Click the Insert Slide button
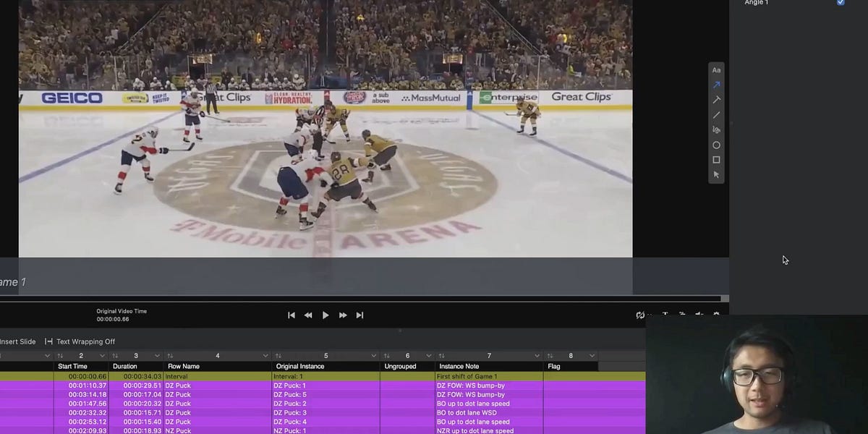This screenshot has width=868, height=434. point(18,341)
